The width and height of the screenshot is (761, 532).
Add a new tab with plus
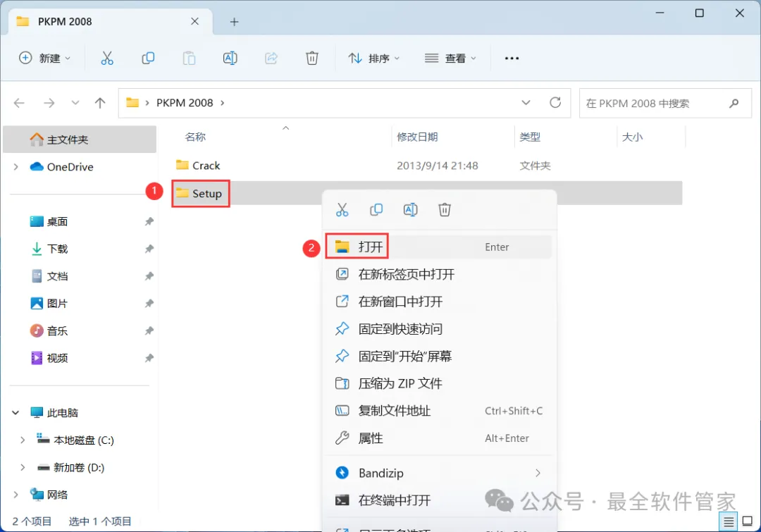point(234,22)
